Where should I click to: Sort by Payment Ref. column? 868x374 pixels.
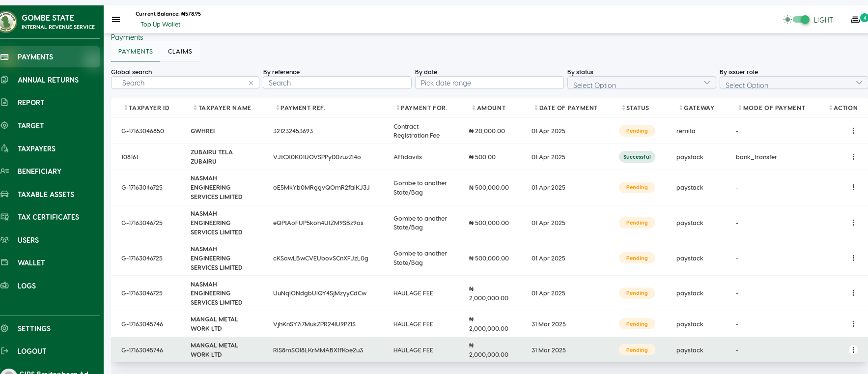click(x=301, y=108)
